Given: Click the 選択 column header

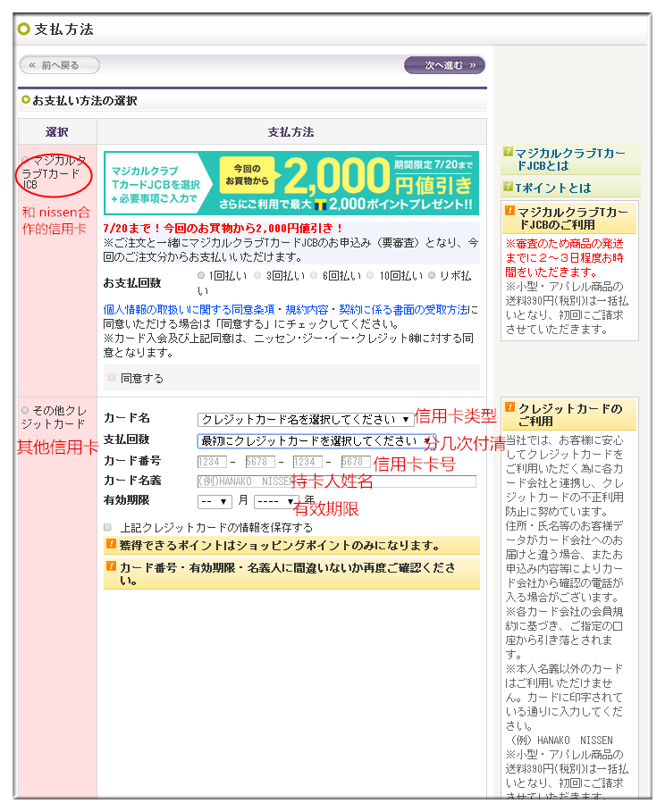Looking at the screenshot, I should [x=57, y=132].
